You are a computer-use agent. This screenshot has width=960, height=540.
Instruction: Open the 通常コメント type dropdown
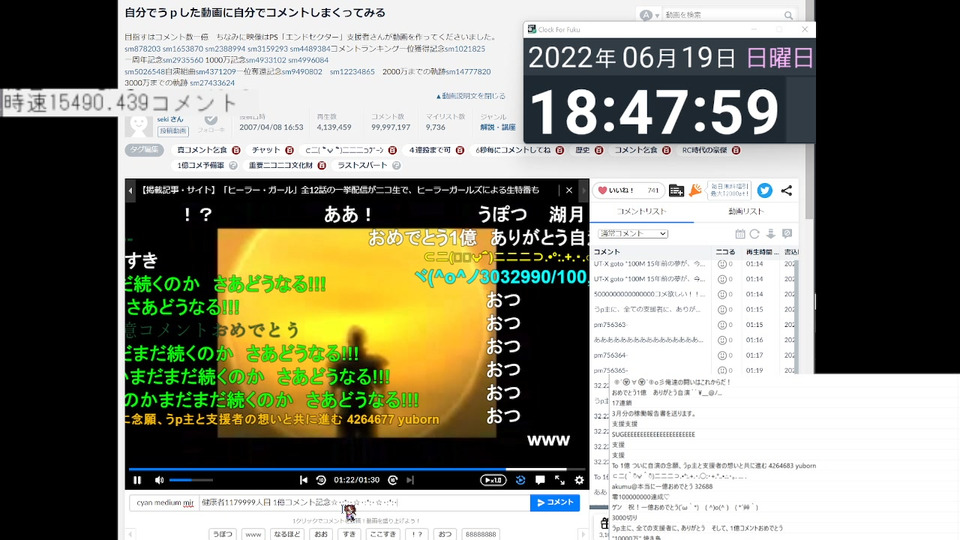click(x=632, y=233)
